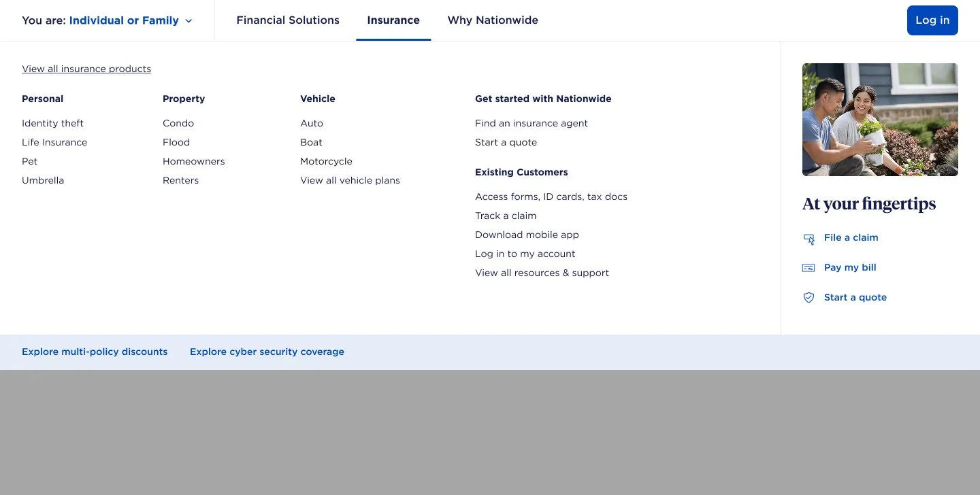Open Explore cyber security coverage
Image resolution: width=980 pixels, height=495 pixels.
point(267,352)
